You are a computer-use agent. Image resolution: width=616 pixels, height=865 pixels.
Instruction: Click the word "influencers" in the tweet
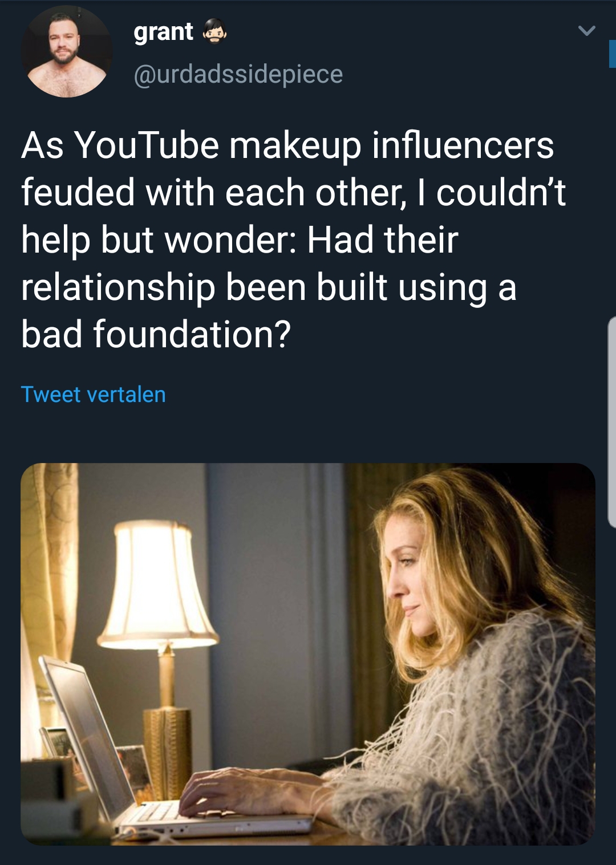463,145
